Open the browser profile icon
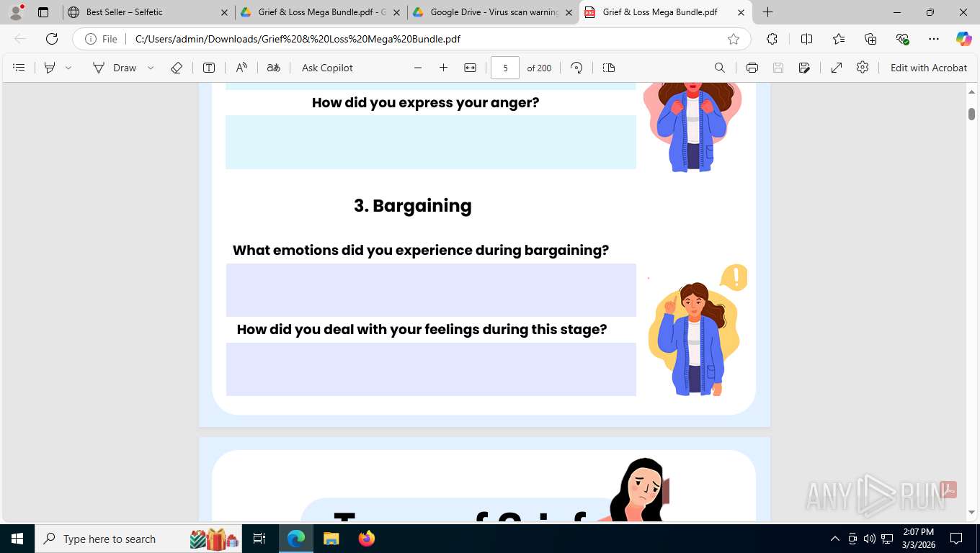The height and width of the screenshot is (553, 980). coord(16,12)
